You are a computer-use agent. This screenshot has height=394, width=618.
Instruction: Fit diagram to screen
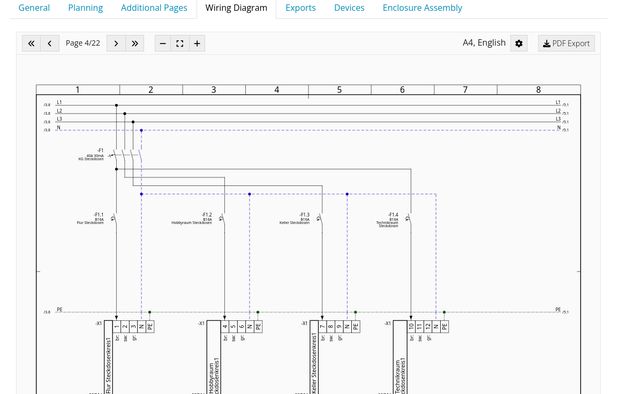(180, 43)
